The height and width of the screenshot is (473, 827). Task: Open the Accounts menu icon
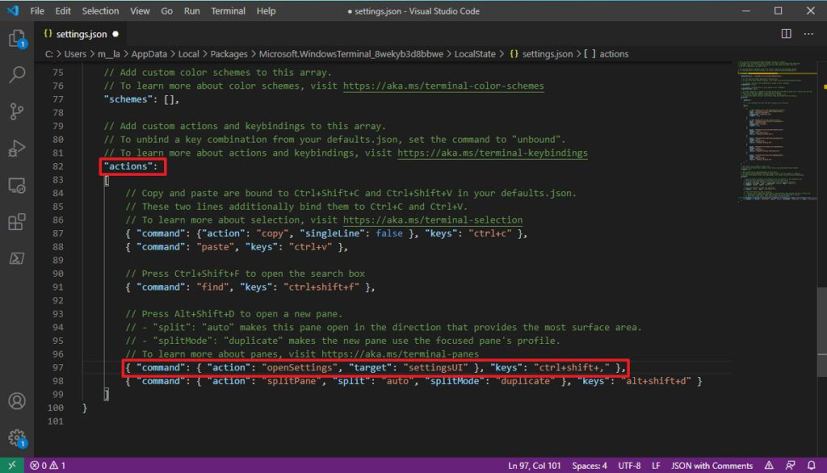tap(17, 401)
